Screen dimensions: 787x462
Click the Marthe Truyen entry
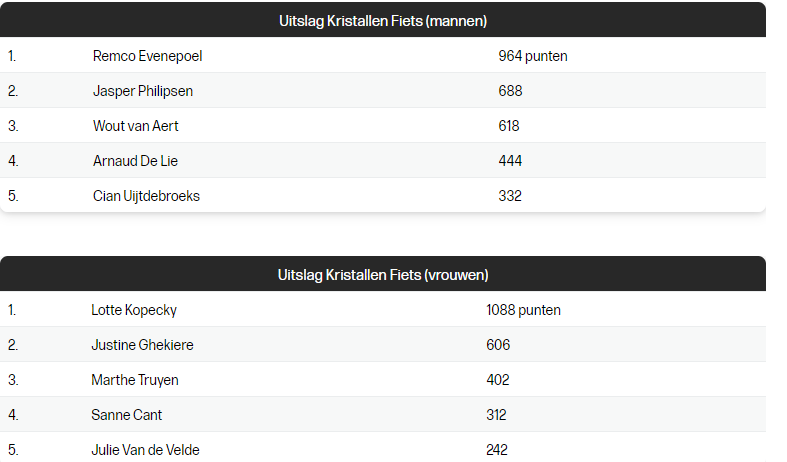135,380
